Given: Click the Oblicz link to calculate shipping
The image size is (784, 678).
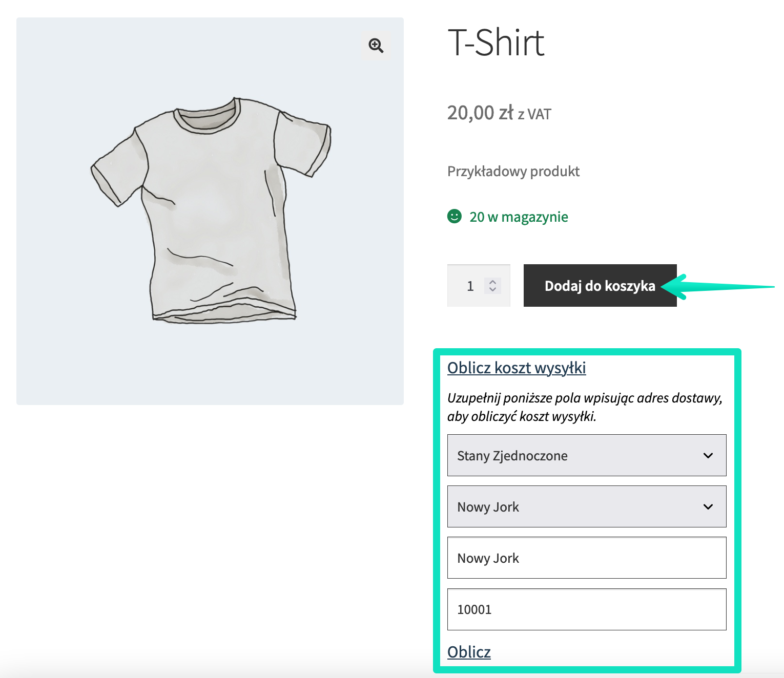Looking at the screenshot, I should pos(469,652).
